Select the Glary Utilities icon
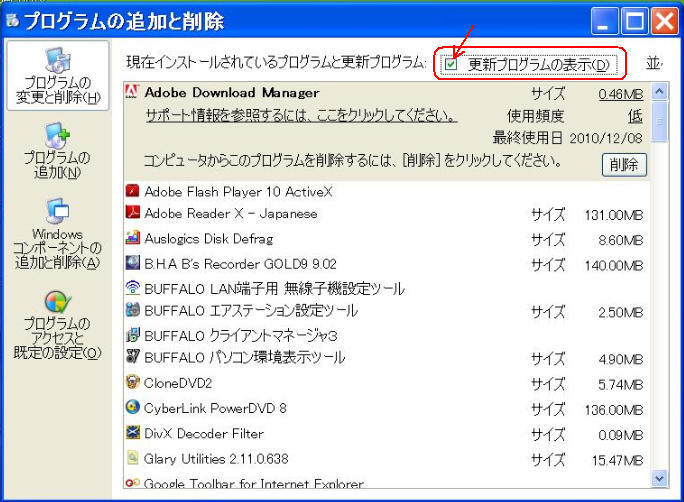Screen dimensions: 684x502 point(132,458)
